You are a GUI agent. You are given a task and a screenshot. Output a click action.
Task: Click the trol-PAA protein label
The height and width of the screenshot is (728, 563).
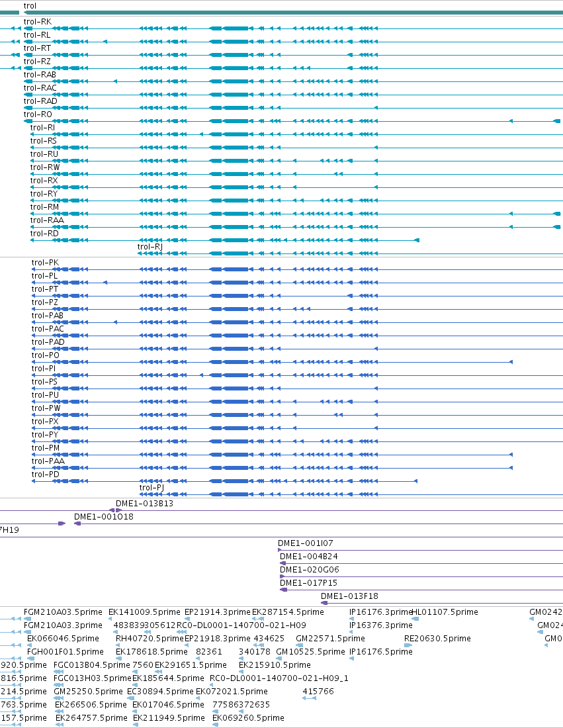tap(48, 461)
